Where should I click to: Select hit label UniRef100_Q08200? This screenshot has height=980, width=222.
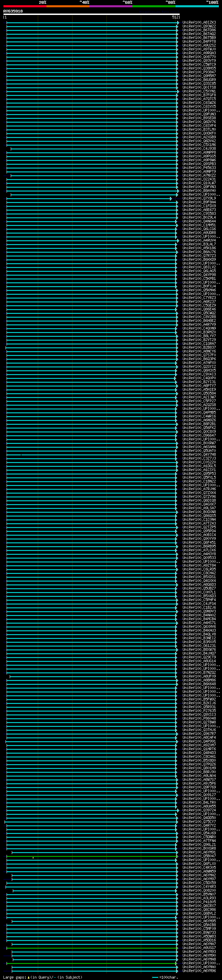199,890
